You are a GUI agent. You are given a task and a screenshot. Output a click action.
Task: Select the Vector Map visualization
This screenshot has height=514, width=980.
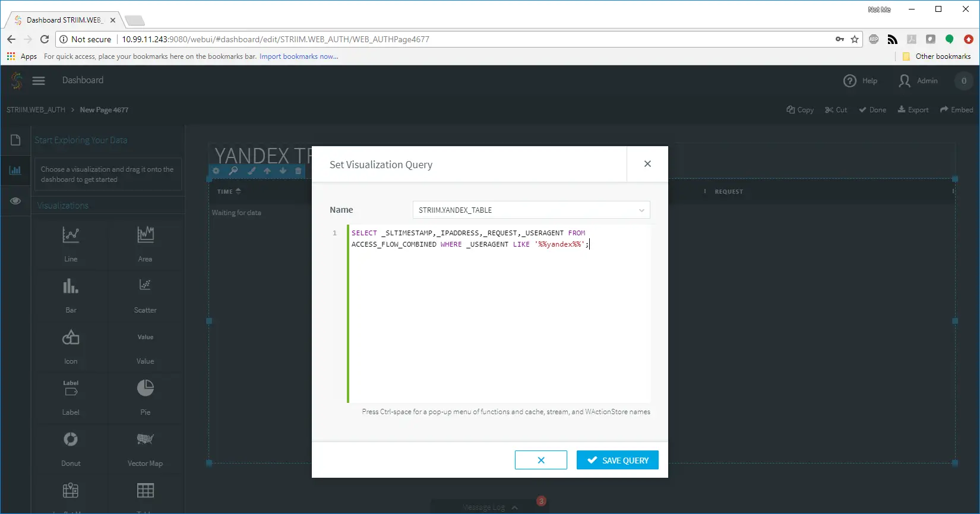click(x=145, y=440)
